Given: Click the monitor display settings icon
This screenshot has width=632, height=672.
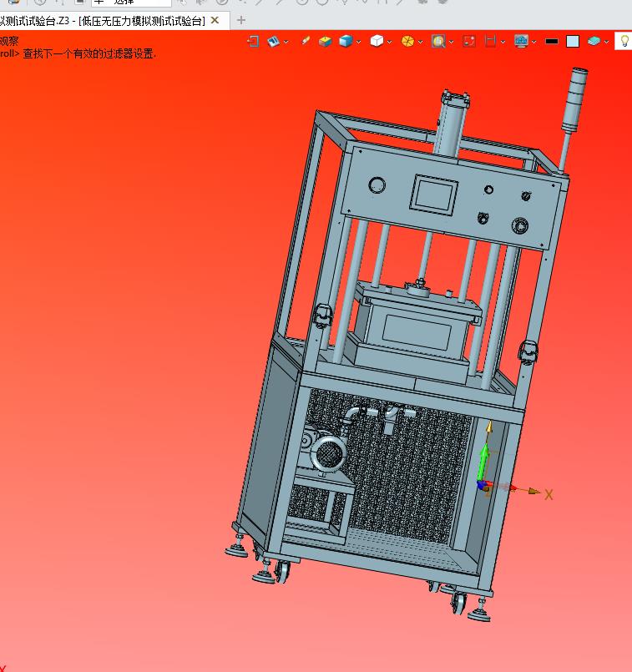Looking at the screenshot, I should pyautogui.click(x=521, y=41).
